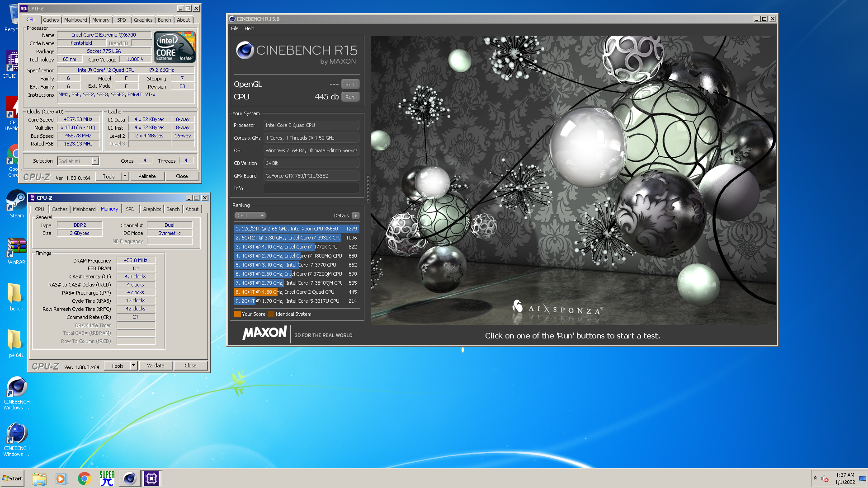Open the Help menu in Cinebench
Image resolution: width=868 pixels, height=488 pixels.
pyautogui.click(x=250, y=28)
